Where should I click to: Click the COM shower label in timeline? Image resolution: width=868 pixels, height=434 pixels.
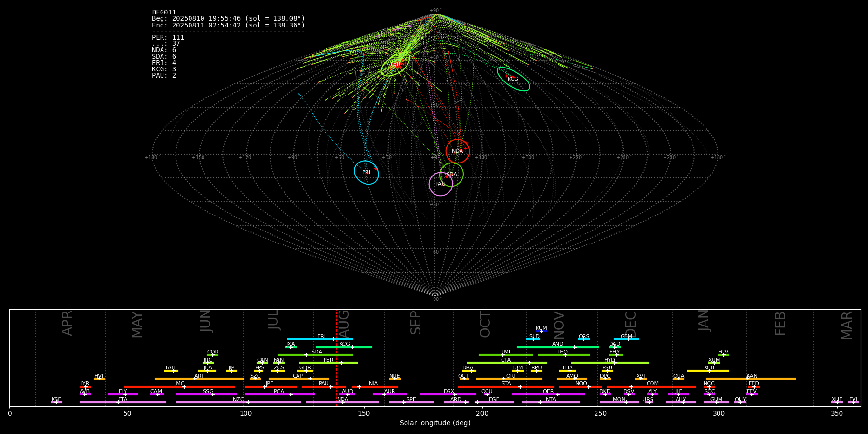(x=652, y=384)
